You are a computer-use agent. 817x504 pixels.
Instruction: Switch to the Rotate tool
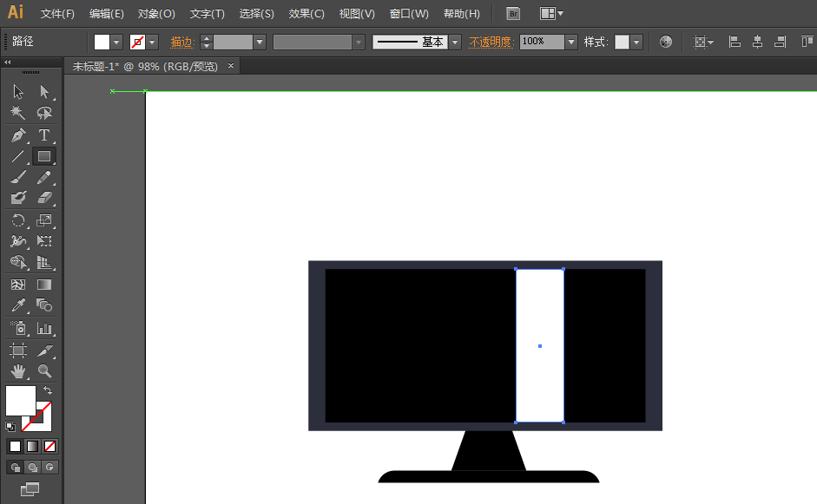point(17,220)
